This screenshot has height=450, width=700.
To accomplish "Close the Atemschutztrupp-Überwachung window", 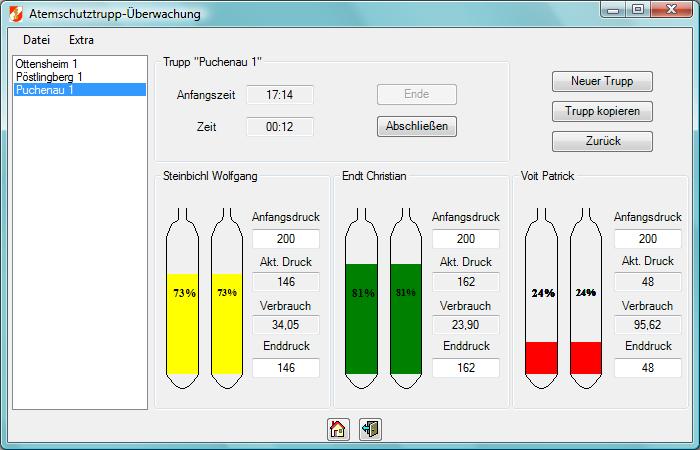I will point(671,10).
